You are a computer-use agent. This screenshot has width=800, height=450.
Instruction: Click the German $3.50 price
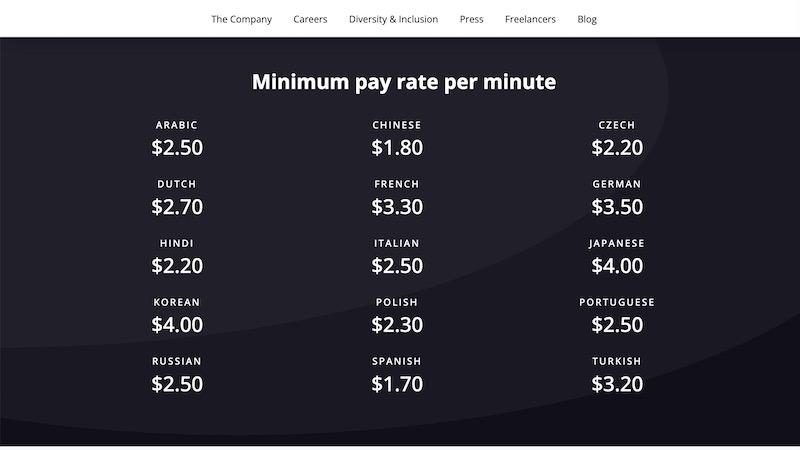tap(617, 207)
